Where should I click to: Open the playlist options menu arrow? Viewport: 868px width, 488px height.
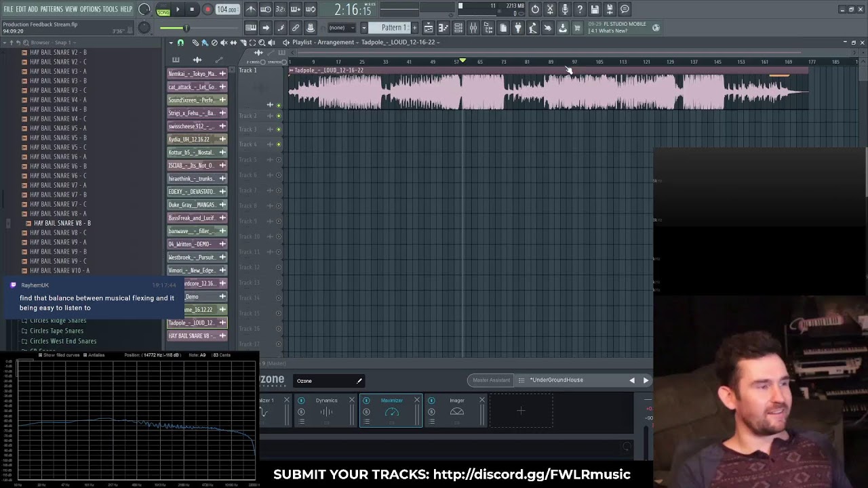(171, 43)
